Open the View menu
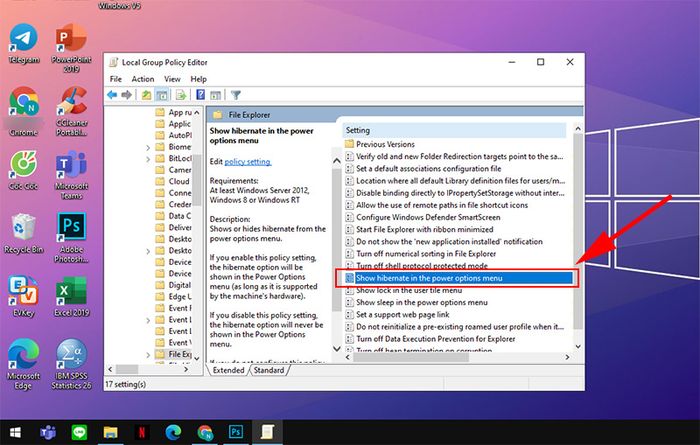Image resolution: width=700 pixels, height=445 pixels. pyautogui.click(x=172, y=79)
